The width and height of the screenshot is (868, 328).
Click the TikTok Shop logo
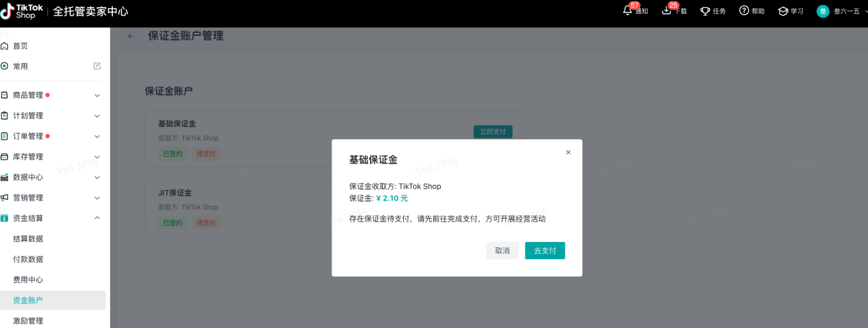click(22, 11)
